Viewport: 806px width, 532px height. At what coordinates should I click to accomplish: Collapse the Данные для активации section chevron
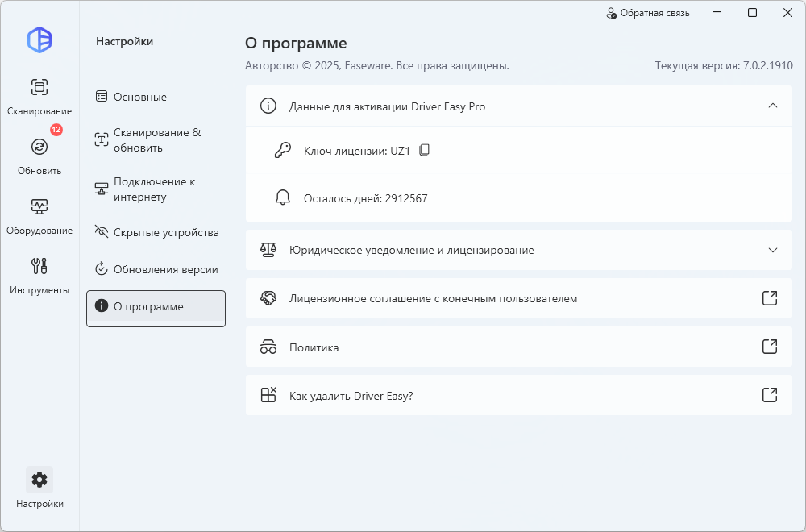point(773,106)
